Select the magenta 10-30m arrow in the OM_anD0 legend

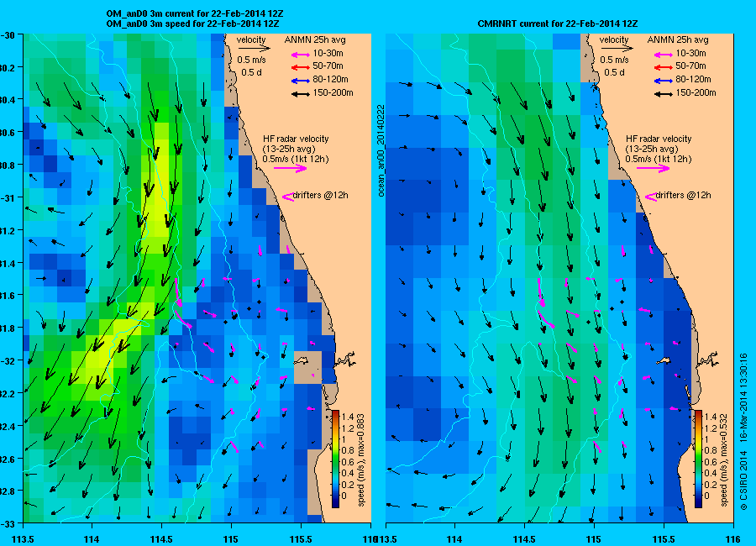point(301,55)
